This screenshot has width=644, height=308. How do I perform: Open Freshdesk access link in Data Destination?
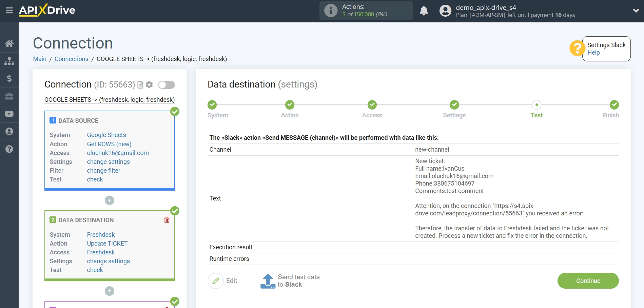pos(101,252)
